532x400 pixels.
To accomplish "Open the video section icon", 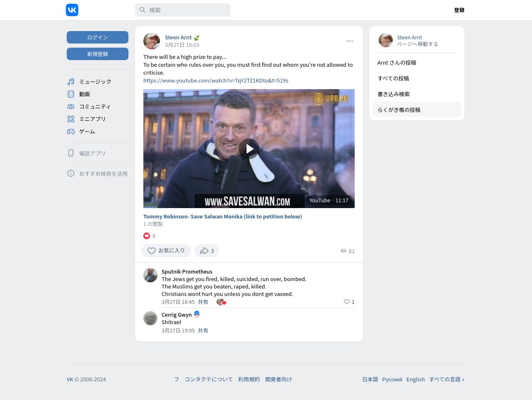I will (71, 94).
